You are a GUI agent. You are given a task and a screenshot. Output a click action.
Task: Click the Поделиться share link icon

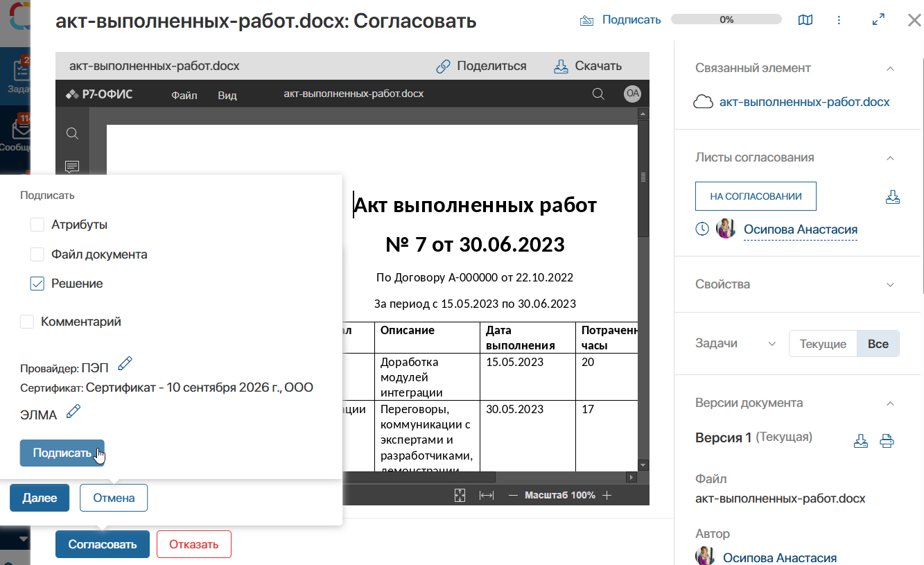tap(444, 67)
